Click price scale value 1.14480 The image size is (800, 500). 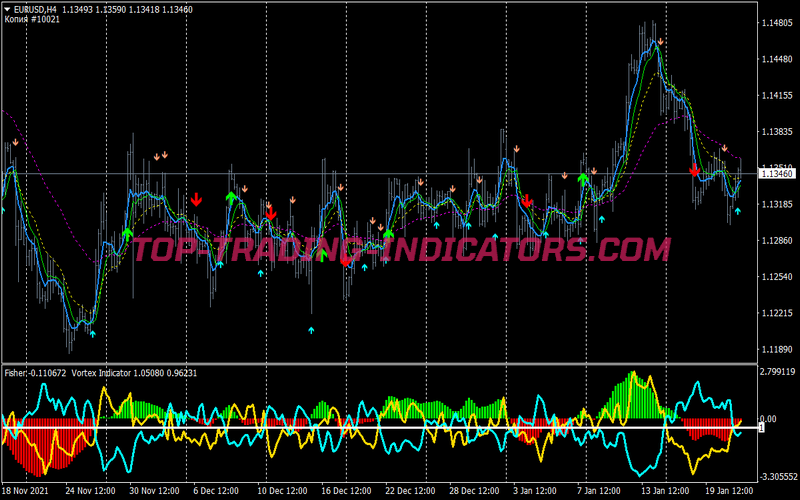tap(778, 59)
